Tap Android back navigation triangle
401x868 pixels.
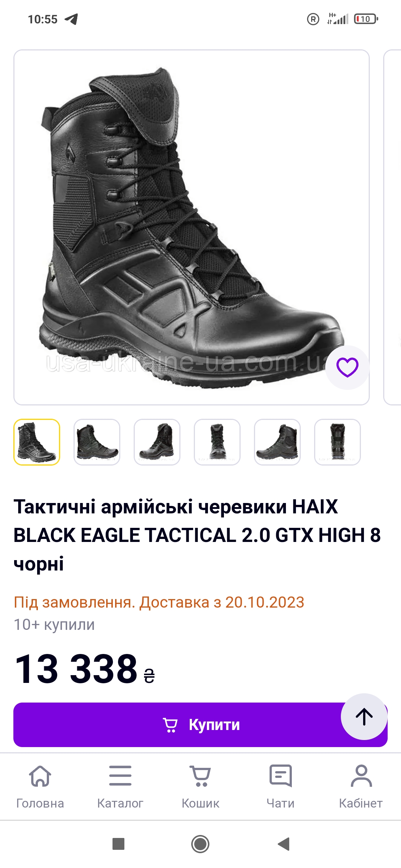(x=284, y=844)
